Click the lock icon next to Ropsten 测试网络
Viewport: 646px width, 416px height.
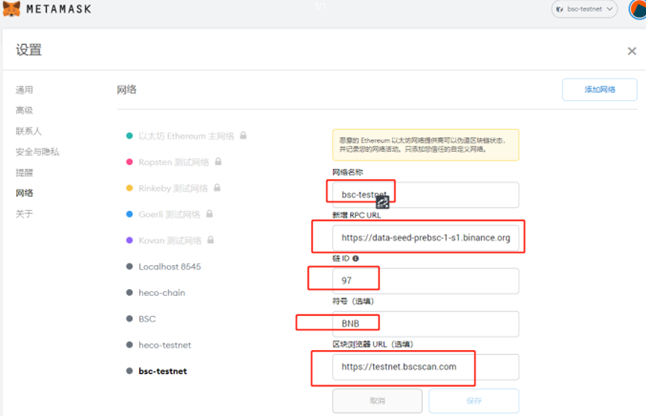[219, 161]
